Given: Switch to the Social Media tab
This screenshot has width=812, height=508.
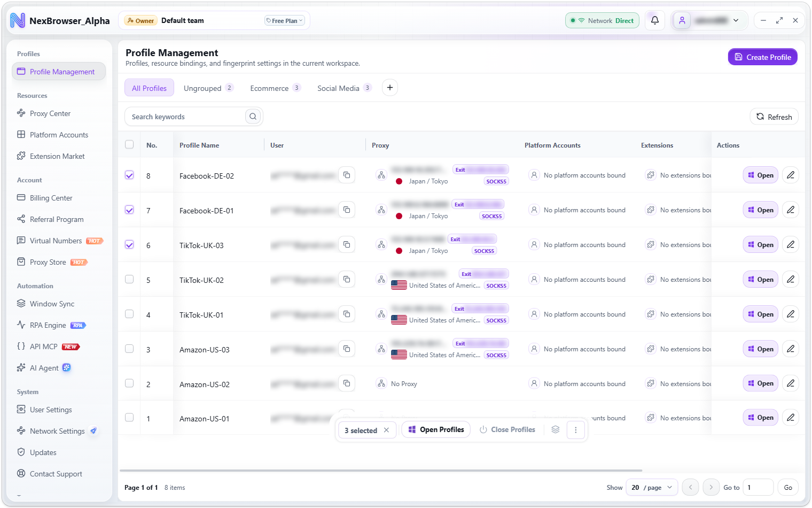Looking at the screenshot, I should coord(344,88).
